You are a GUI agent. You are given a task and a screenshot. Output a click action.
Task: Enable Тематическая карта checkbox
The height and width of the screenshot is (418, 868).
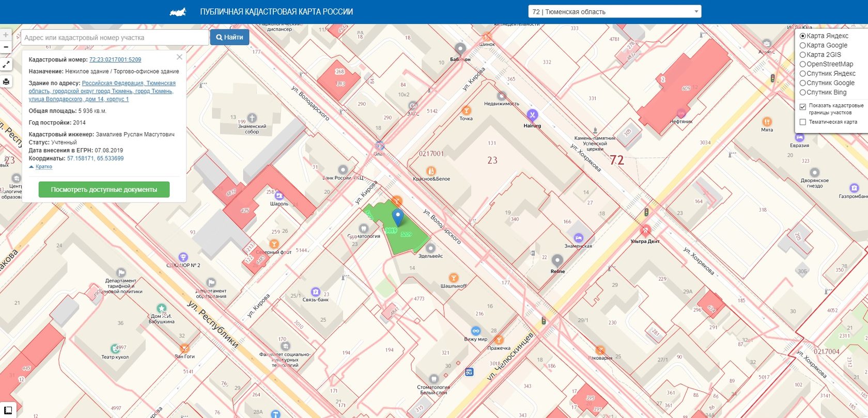click(802, 122)
